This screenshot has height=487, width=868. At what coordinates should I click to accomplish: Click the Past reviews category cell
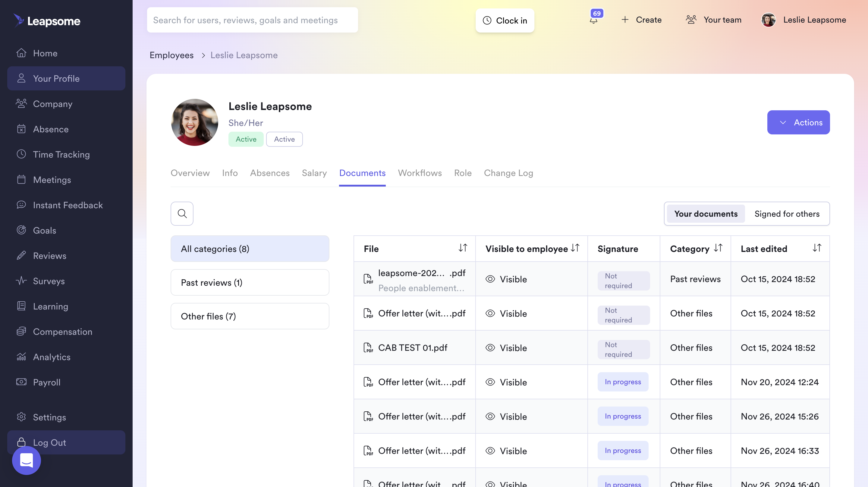695,279
